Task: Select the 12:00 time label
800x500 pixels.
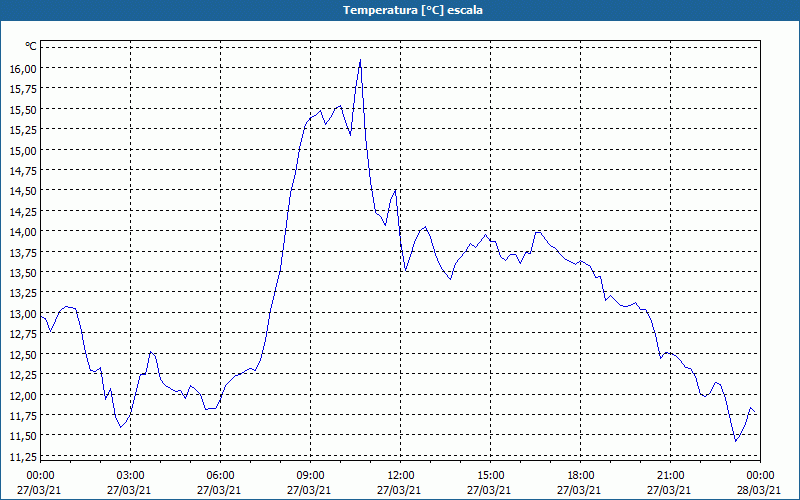Action: tap(401, 476)
